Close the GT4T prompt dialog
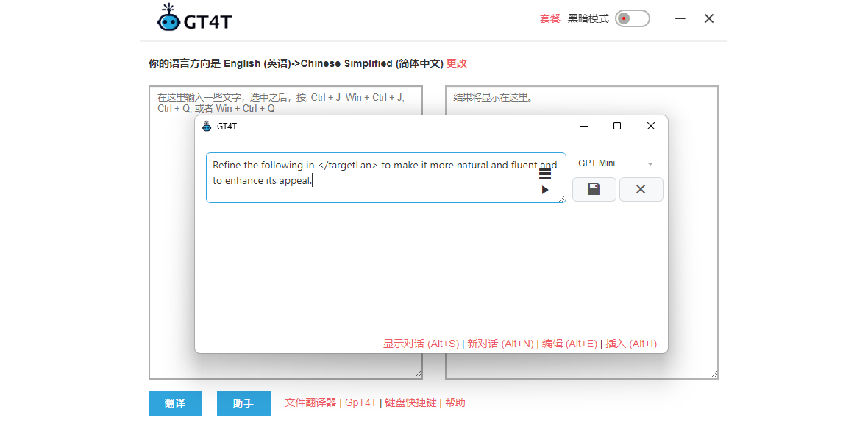Image resolution: width=868 pixels, height=434 pixels. (x=651, y=127)
